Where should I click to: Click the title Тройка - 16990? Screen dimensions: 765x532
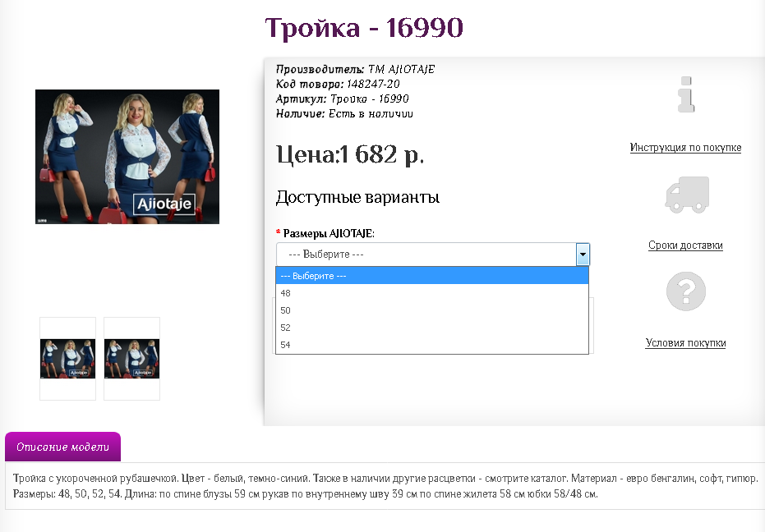tap(364, 27)
